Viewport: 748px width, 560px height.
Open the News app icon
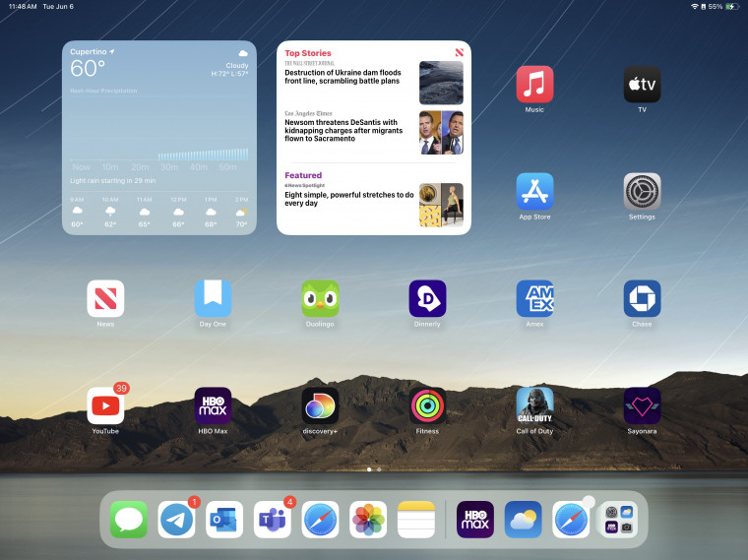tap(105, 298)
